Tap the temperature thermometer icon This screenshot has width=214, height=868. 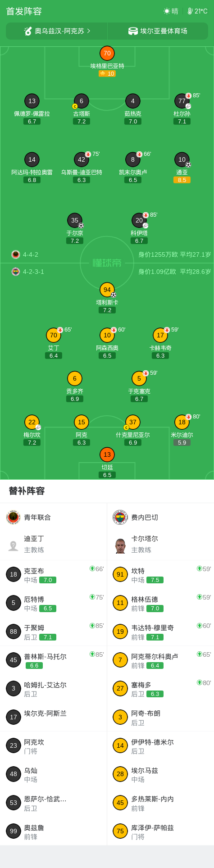pos(190,11)
